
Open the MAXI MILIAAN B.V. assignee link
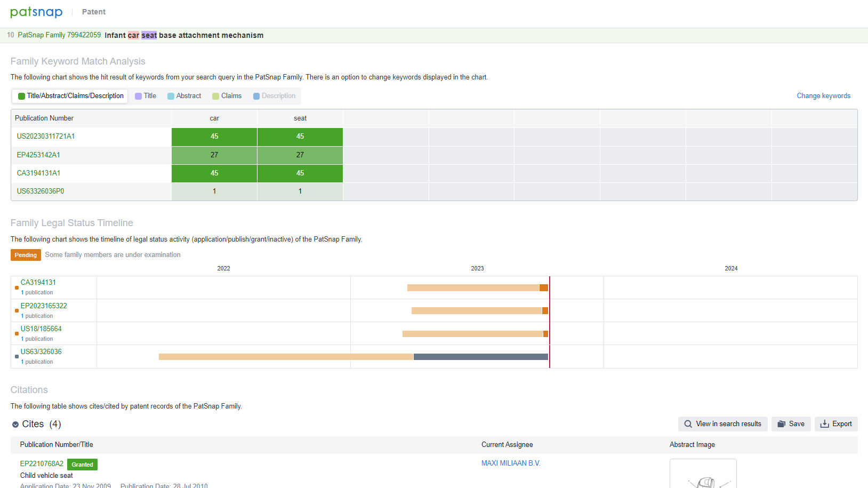click(511, 463)
